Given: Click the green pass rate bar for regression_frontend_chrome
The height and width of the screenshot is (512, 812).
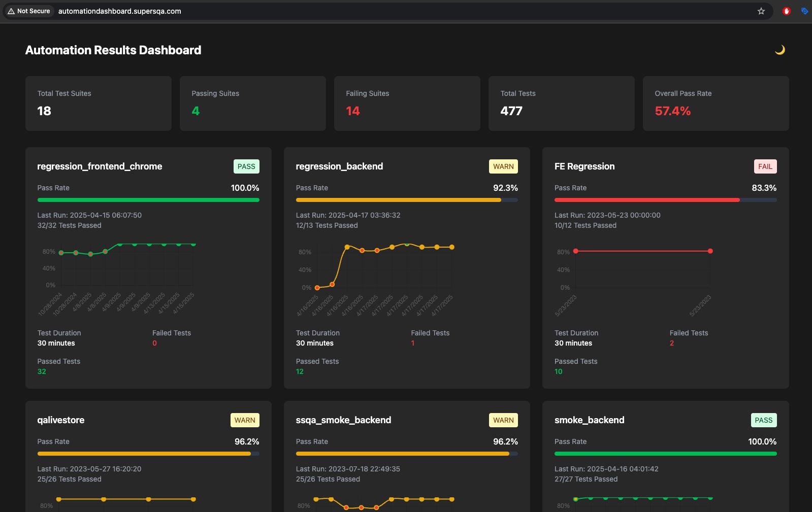Looking at the screenshot, I should point(148,200).
